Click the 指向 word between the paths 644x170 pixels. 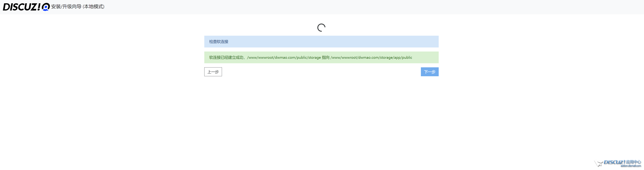click(x=325, y=58)
